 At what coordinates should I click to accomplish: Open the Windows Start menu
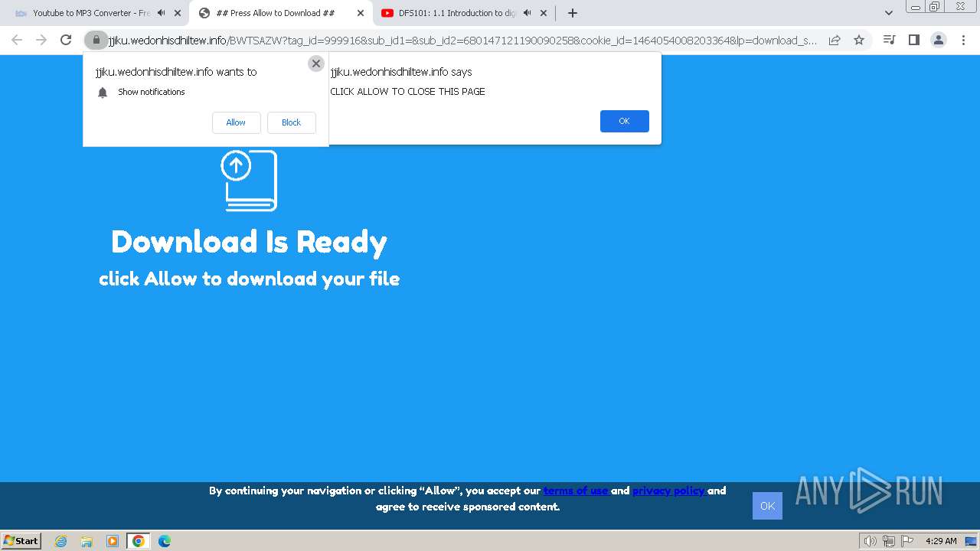(21, 540)
